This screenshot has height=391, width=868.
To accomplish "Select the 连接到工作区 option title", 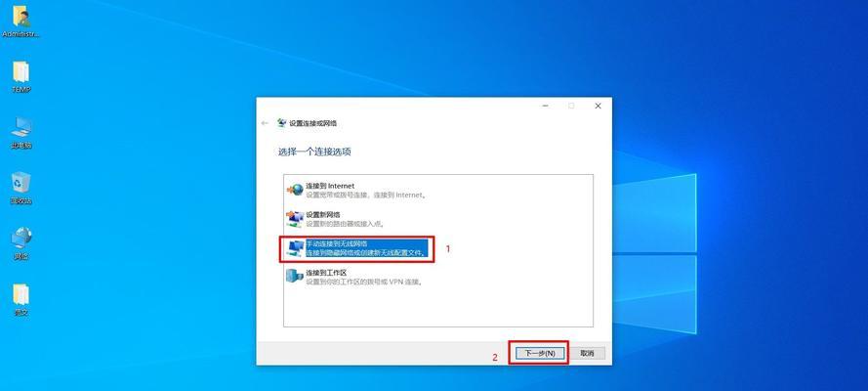I will [326, 273].
